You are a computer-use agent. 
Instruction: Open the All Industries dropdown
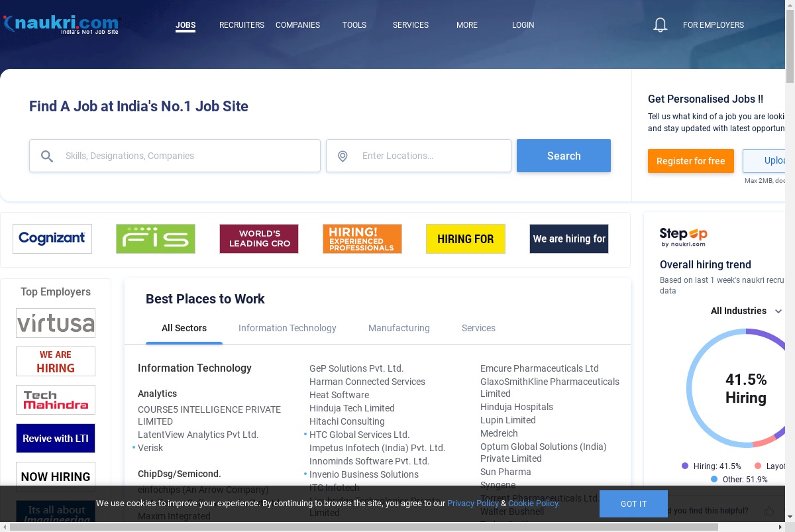click(x=747, y=311)
